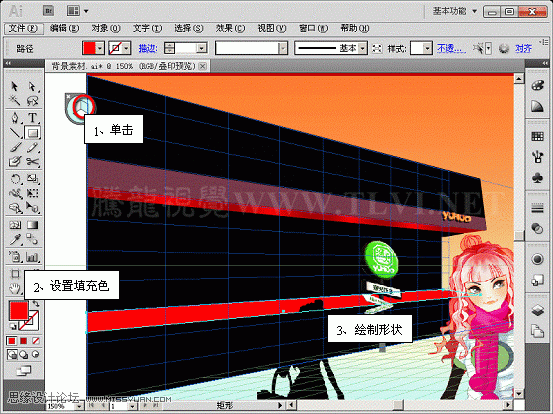Screen dimensions: 553x414
Task: Open 基本功能 workspace switcher dropdown
Action: point(455,11)
